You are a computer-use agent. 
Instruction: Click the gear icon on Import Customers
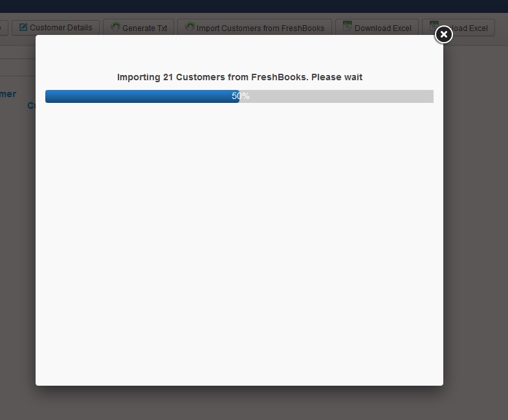pos(190,27)
